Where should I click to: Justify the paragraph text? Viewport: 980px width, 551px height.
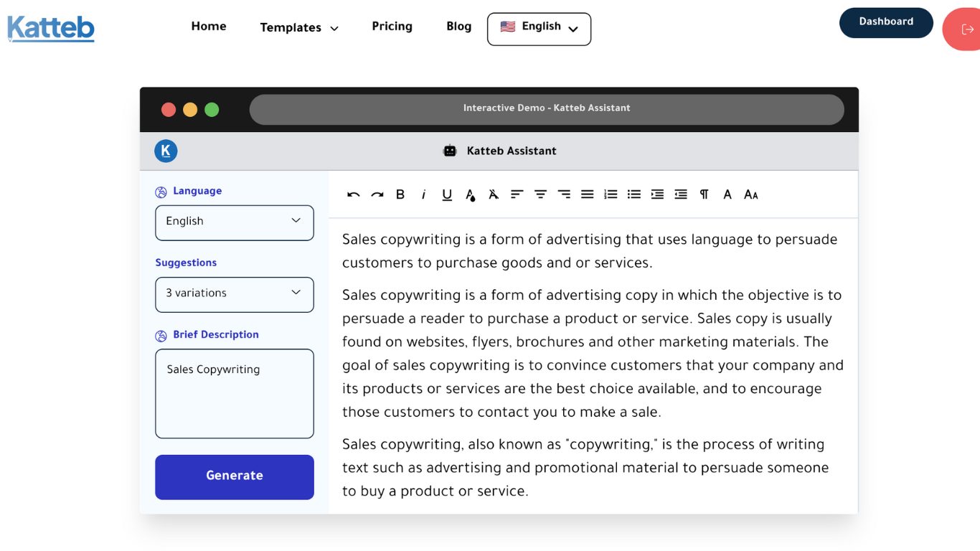587,194
